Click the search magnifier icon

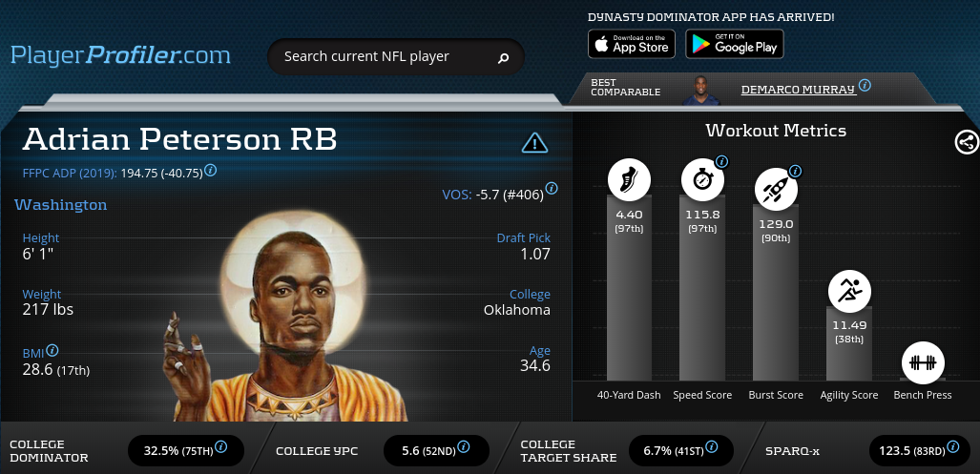tap(503, 58)
